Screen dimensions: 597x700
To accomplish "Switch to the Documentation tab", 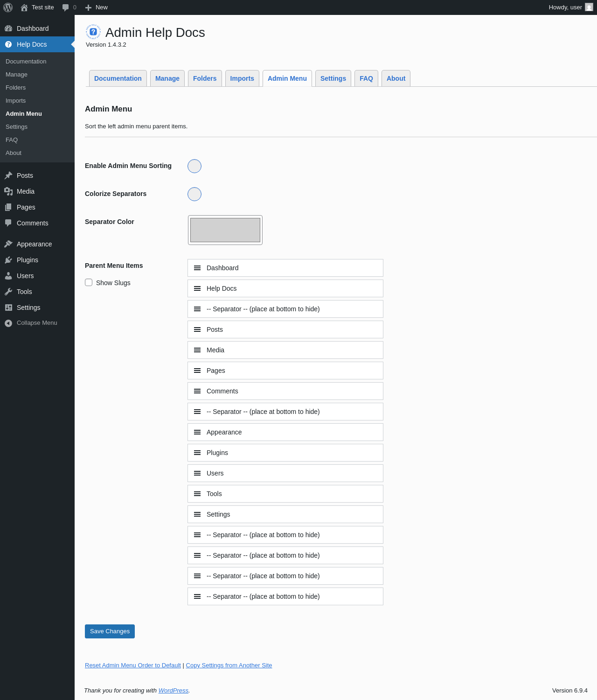I will point(118,78).
